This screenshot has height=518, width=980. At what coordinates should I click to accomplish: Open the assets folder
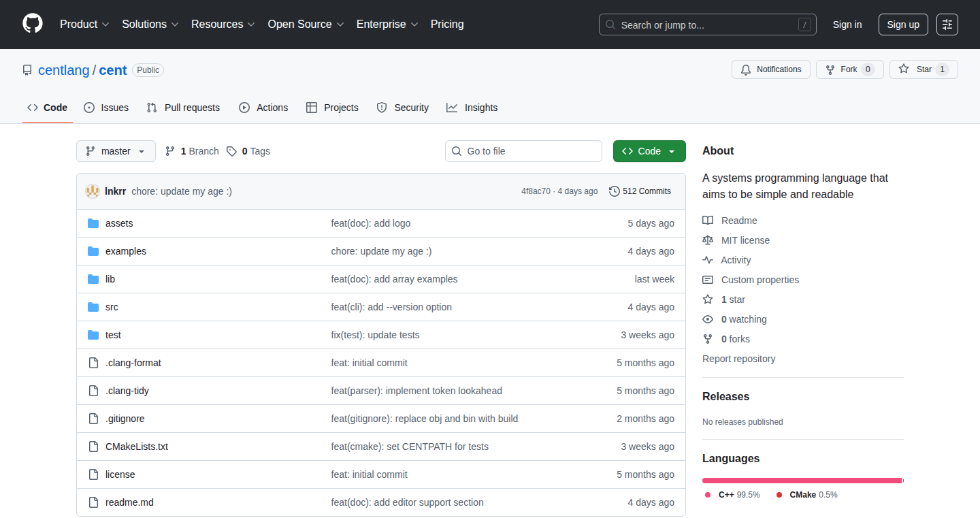(119, 223)
